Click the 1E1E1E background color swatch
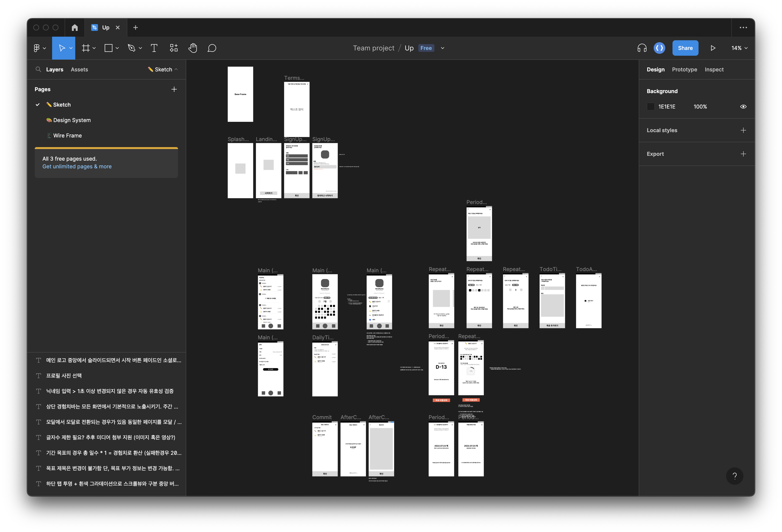Image resolution: width=782 pixels, height=532 pixels. [x=651, y=107]
